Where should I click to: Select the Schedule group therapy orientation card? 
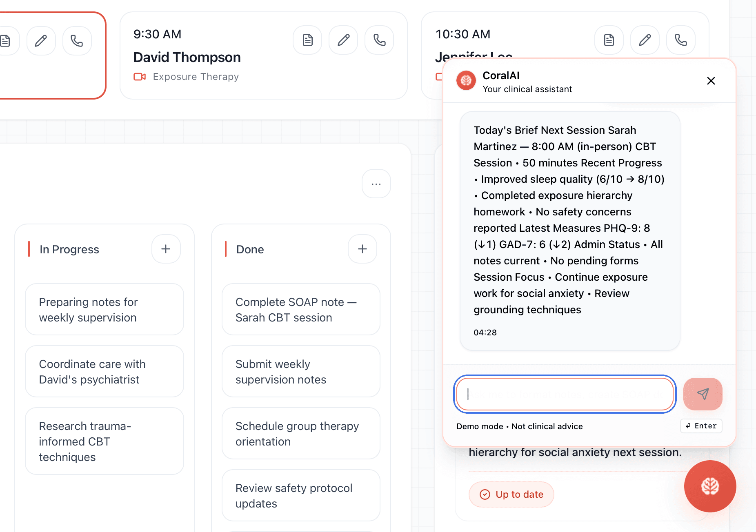tap(301, 433)
